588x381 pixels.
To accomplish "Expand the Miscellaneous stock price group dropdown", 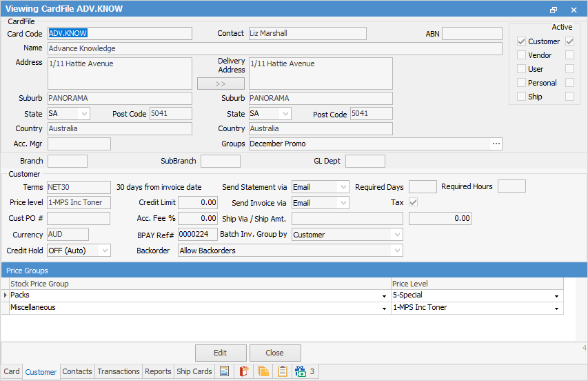I will pos(385,309).
